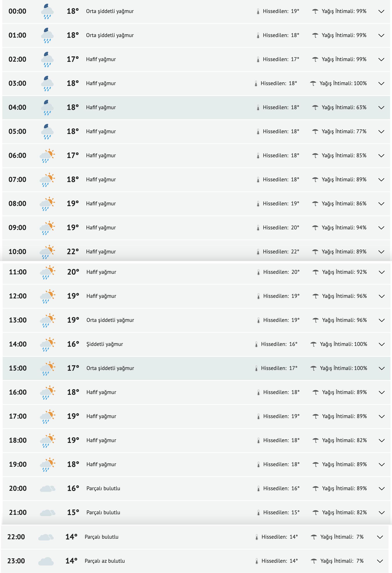Screen dimensions: 392x573
Task: Click the umbrella icon in the 14:00 row
Action: 313,344
